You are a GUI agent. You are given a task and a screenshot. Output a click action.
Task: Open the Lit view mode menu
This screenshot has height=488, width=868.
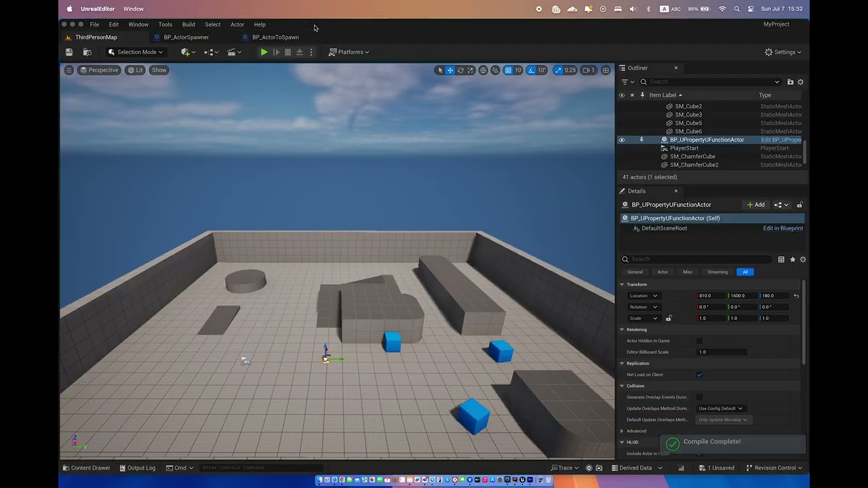click(135, 70)
